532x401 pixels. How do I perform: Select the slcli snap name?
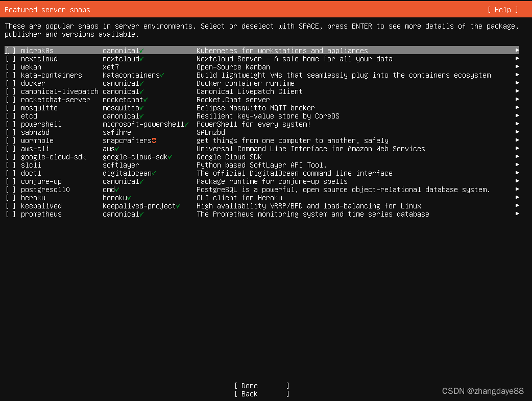31,165
